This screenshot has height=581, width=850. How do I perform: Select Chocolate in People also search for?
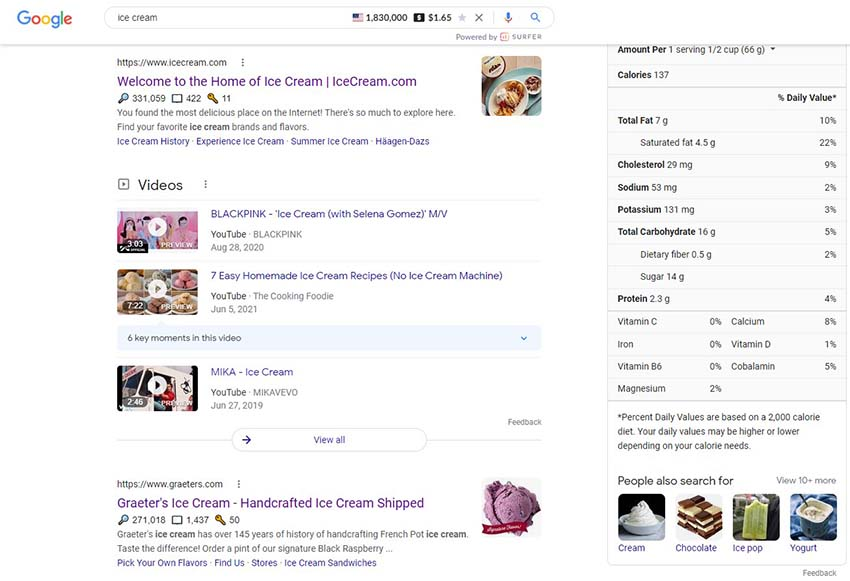[699, 523]
